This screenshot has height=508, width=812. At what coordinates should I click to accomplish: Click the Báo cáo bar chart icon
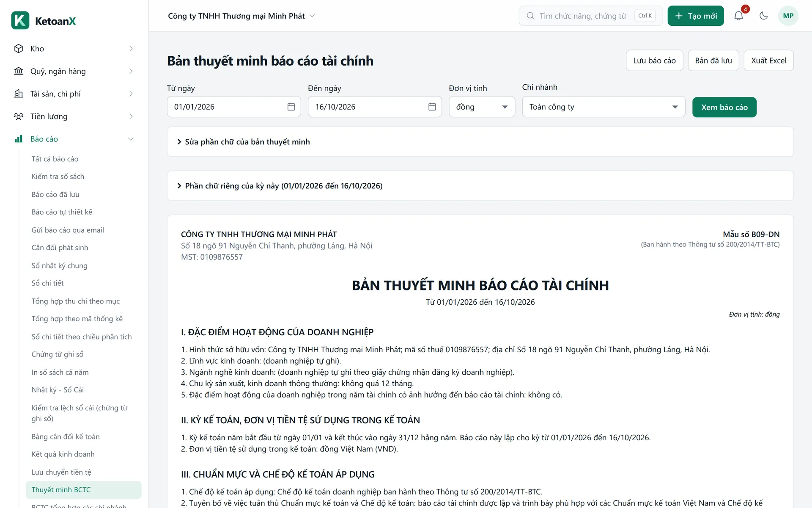pyautogui.click(x=19, y=139)
